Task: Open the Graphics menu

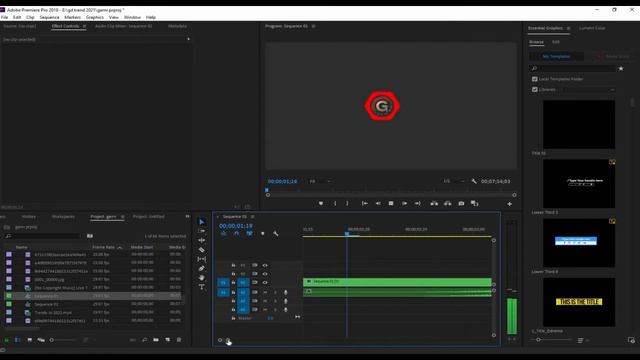Action: 95,17
